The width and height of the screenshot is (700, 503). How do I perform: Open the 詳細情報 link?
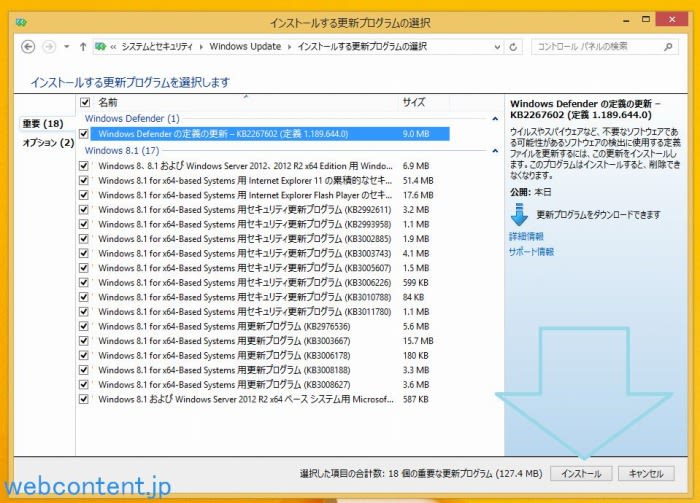coord(526,237)
